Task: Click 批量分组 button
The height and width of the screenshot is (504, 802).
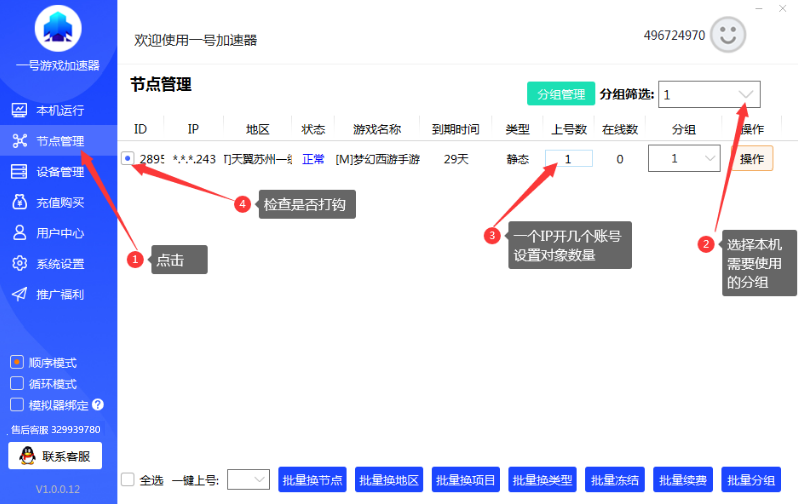Action: tap(751, 479)
